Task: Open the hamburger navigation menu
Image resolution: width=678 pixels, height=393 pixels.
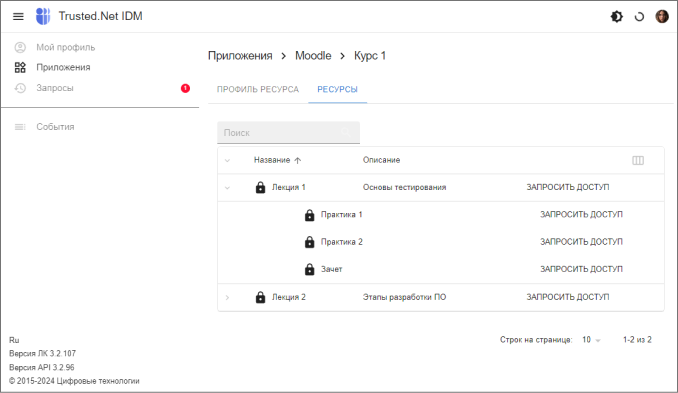Action: tap(18, 16)
